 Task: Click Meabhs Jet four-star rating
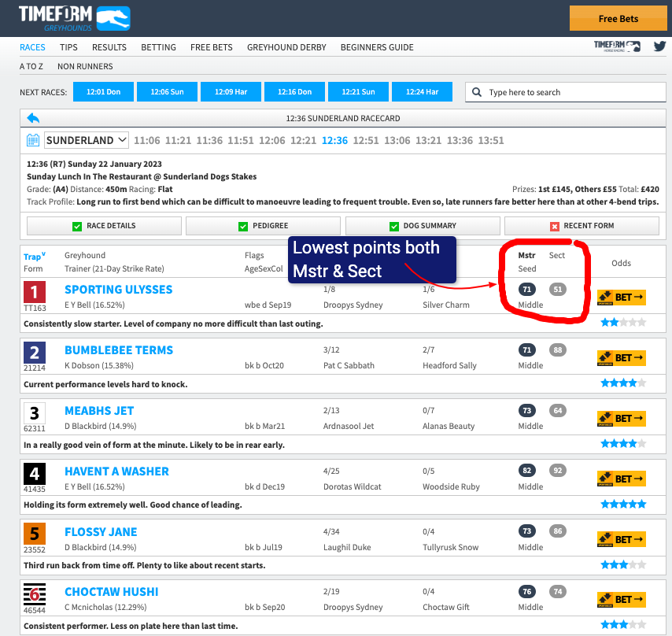click(623, 444)
